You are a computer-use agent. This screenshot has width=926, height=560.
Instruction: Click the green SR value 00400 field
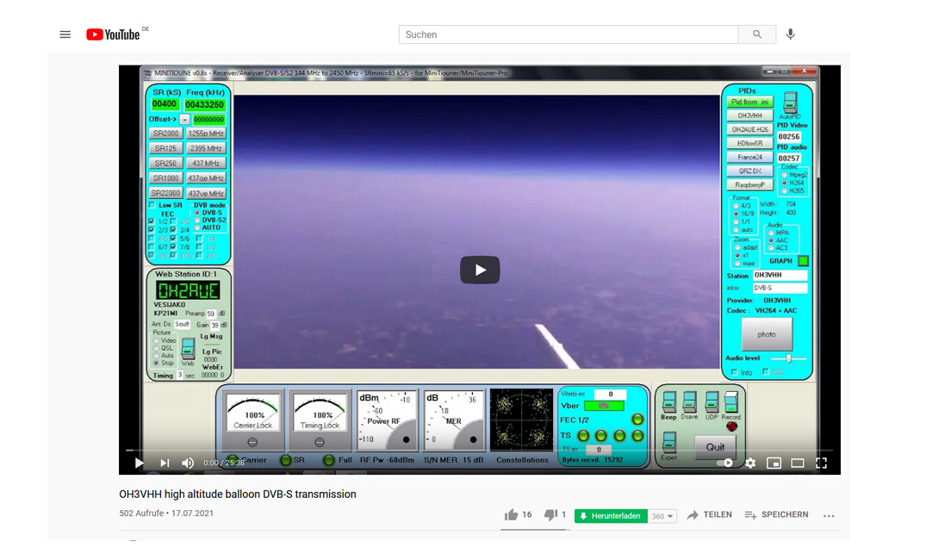click(165, 104)
